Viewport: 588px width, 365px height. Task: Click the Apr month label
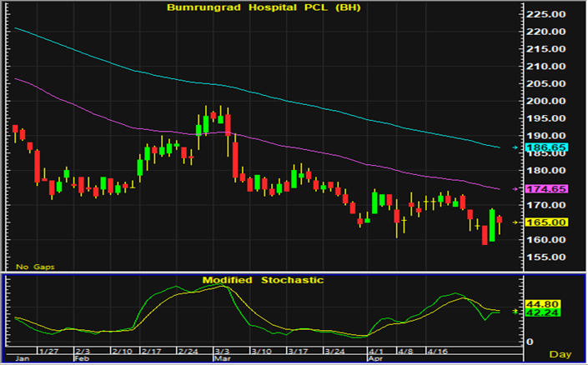click(374, 358)
